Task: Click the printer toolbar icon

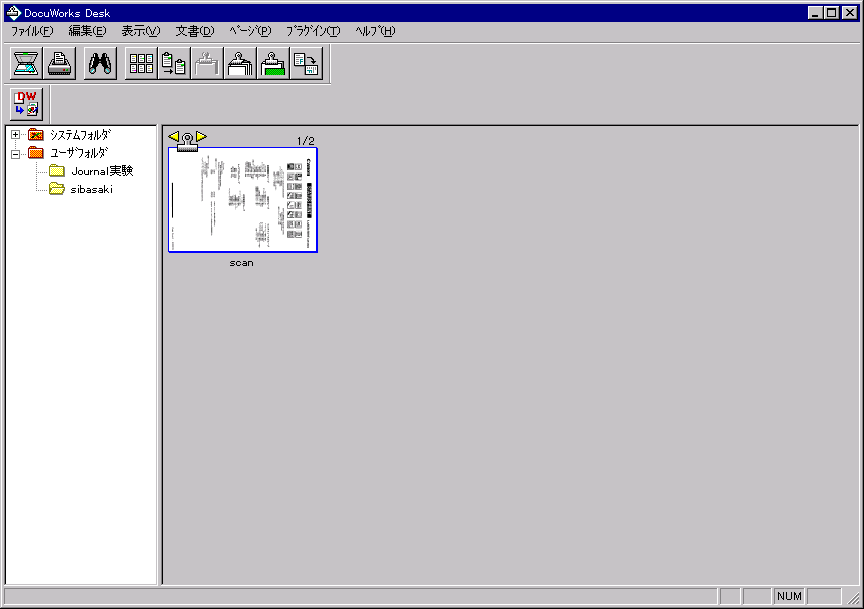Action: click(59, 63)
